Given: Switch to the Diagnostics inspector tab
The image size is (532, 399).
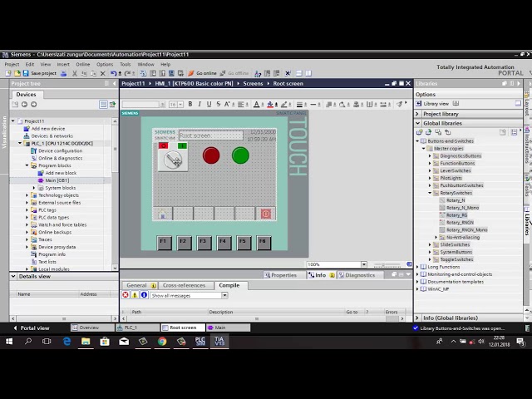Looking at the screenshot, I should coord(357,275).
